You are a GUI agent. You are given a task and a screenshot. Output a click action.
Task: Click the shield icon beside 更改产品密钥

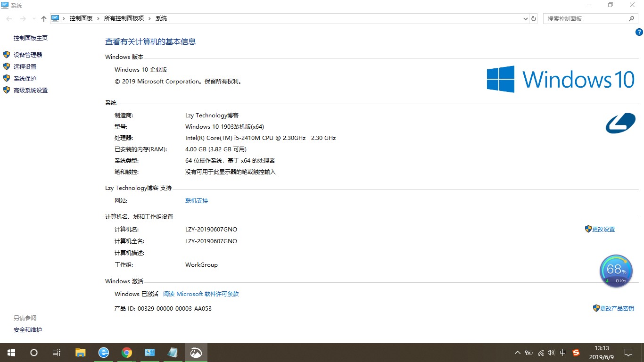596,308
